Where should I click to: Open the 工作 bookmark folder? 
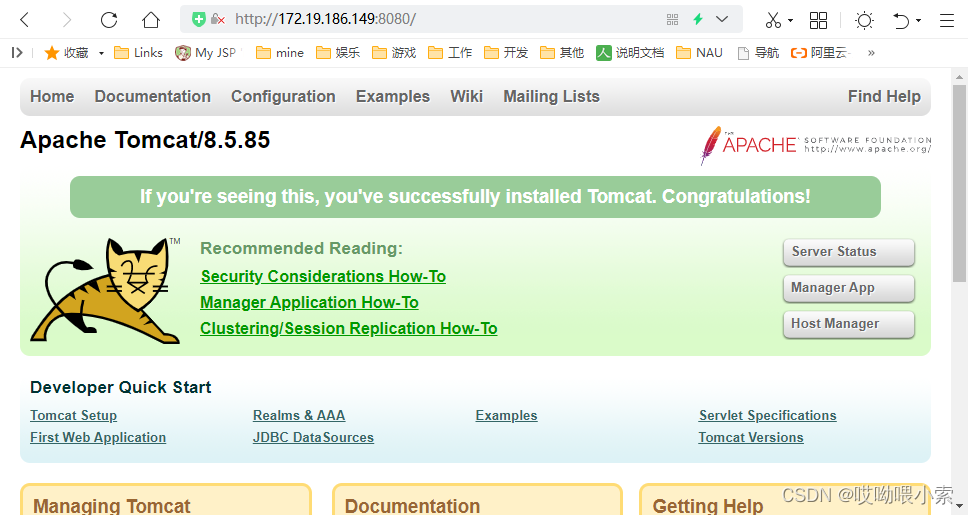450,52
